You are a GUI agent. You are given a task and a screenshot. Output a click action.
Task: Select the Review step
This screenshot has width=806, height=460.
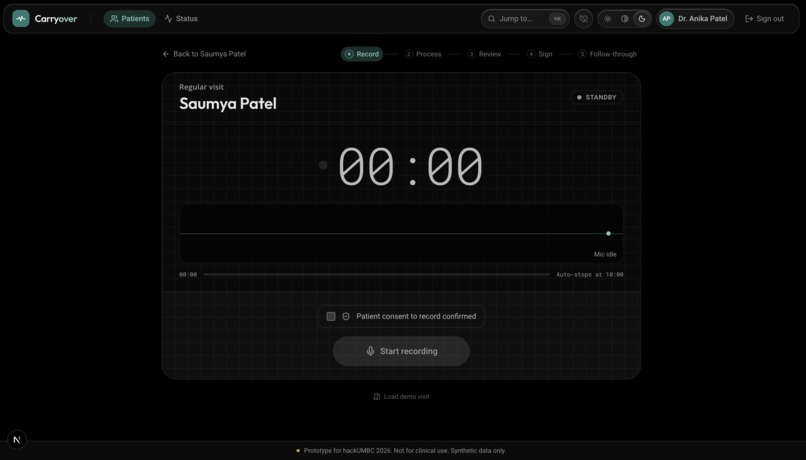484,54
